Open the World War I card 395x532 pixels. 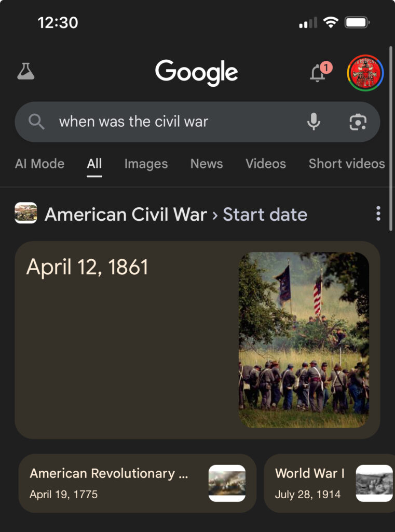click(x=330, y=483)
